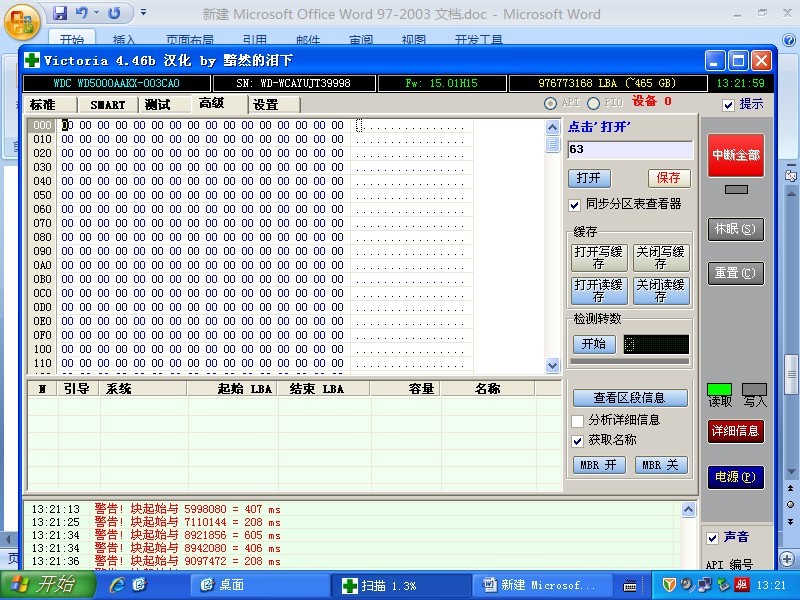
Task: Open the Quick Access Toolbar customize arrow
Action: [143, 12]
